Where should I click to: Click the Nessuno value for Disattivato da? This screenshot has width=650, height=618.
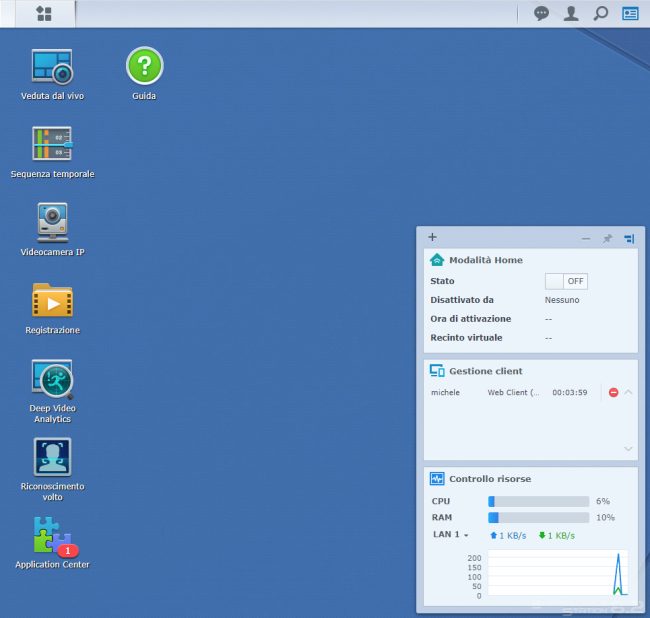pyautogui.click(x=562, y=300)
